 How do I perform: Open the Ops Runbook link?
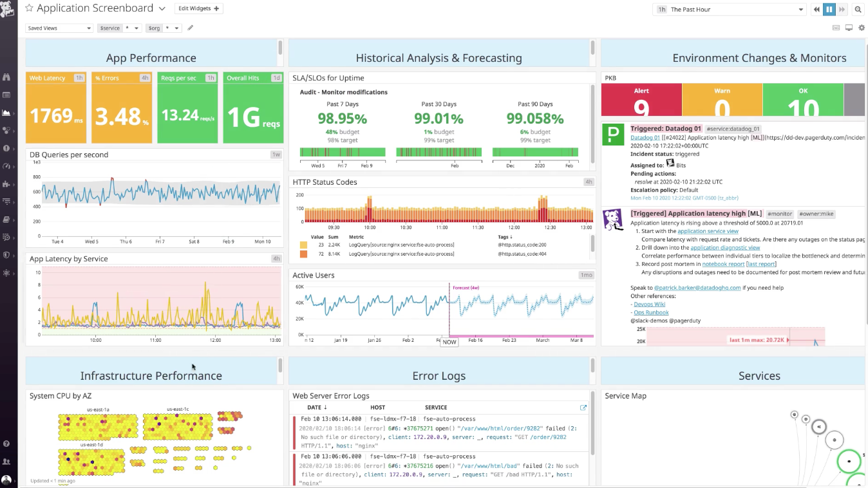651,312
